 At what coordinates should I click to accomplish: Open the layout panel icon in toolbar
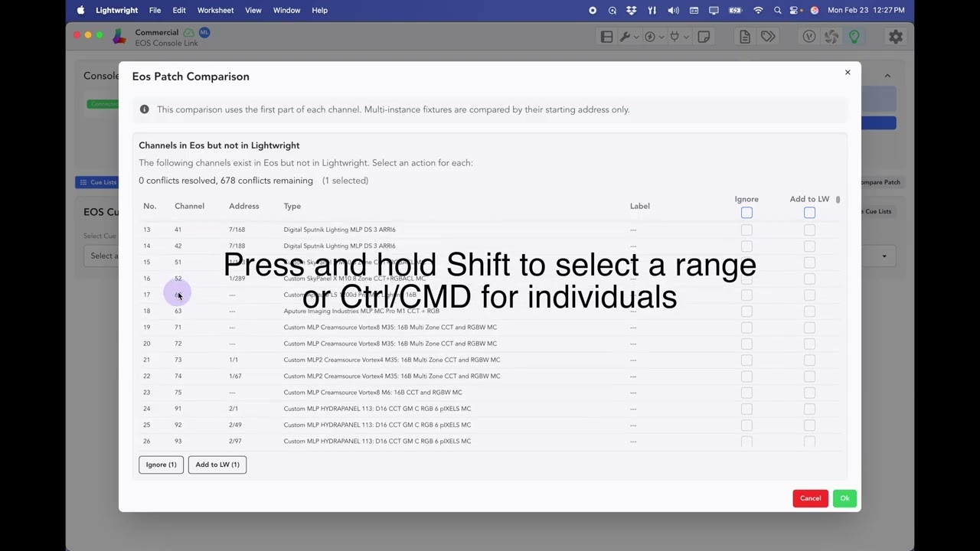pos(606,37)
